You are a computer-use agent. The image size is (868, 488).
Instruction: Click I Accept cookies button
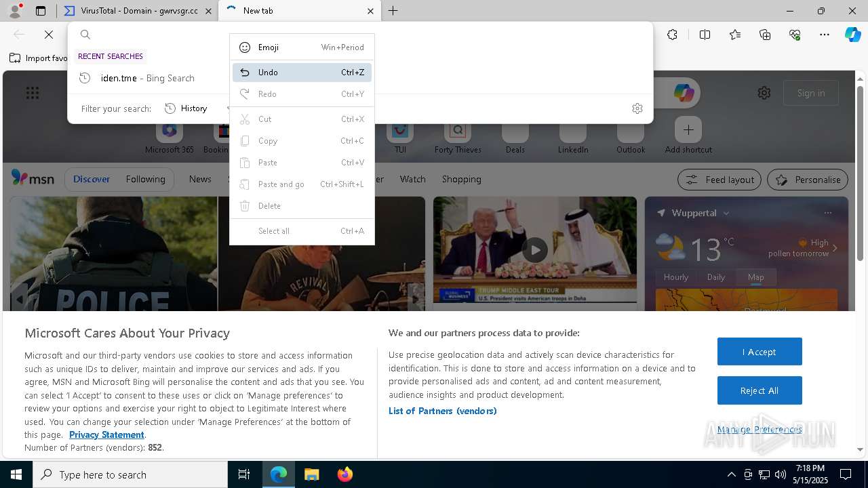pyautogui.click(x=759, y=352)
